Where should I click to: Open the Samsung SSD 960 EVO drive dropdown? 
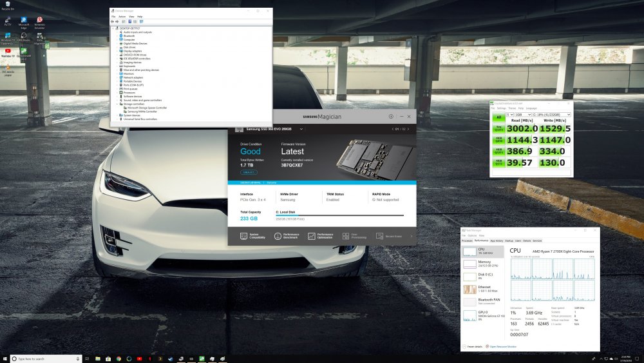pyautogui.click(x=301, y=129)
